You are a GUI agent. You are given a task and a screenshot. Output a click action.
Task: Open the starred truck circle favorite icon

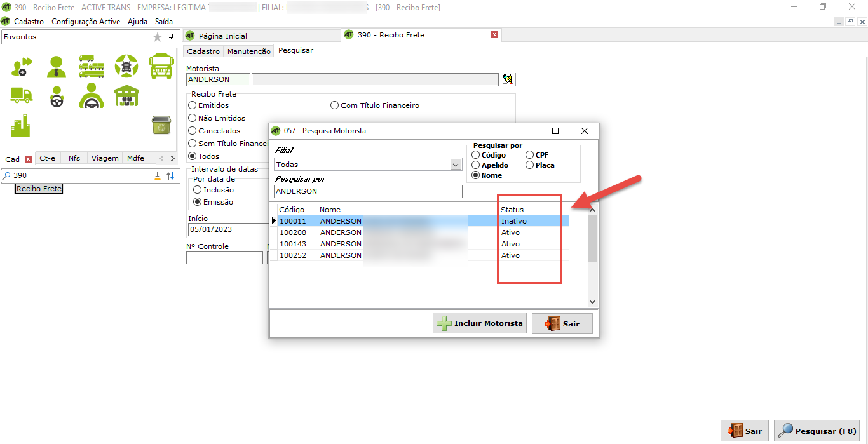point(126,66)
